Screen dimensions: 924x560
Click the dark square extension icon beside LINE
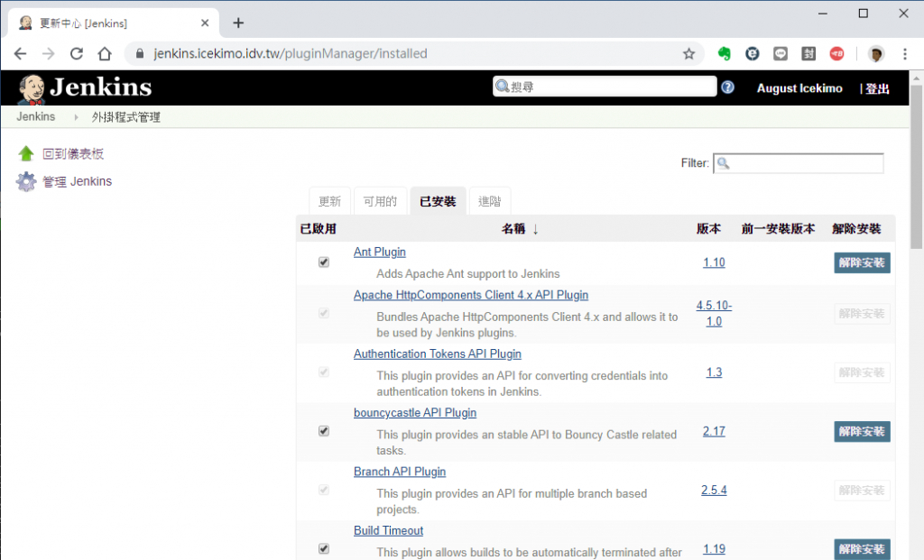point(808,53)
